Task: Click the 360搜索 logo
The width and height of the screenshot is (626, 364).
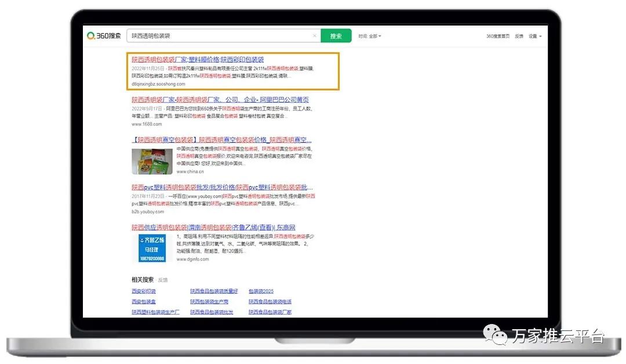Action: (x=104, y=36)
